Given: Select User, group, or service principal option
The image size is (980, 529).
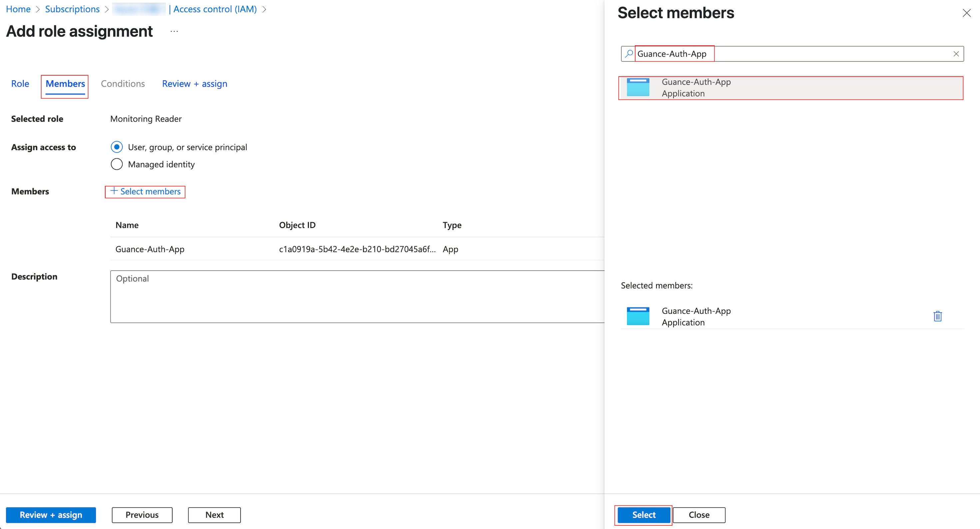Looking at the screenshot, I should coord(117,147).
